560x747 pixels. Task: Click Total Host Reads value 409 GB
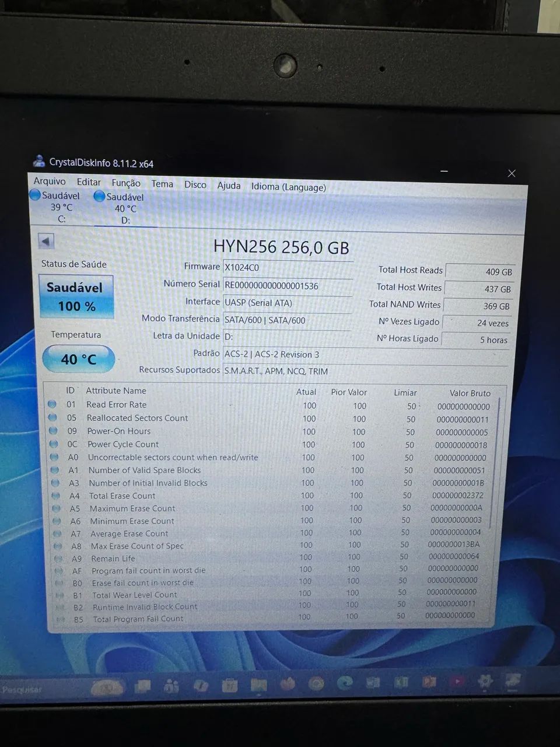[480, 271]
